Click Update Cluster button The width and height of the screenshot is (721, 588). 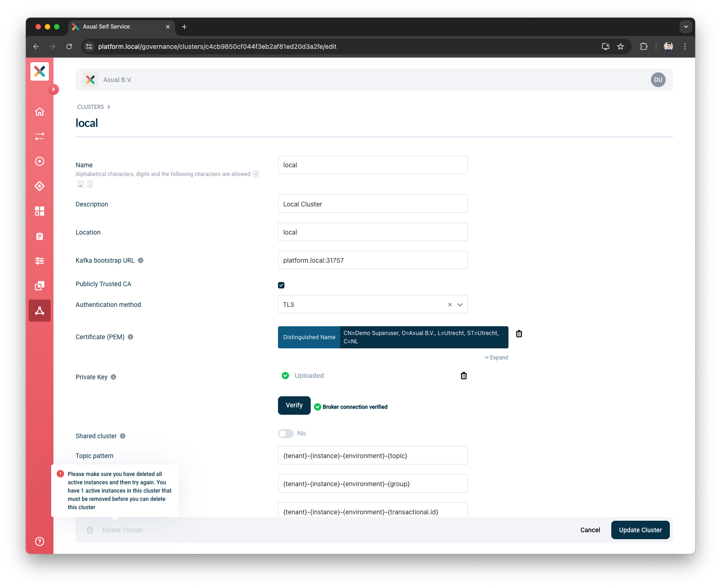coord(640,530)
